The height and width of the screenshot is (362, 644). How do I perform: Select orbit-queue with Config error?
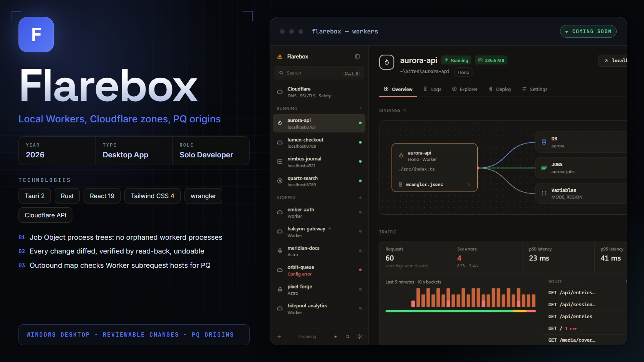point(319,270)
